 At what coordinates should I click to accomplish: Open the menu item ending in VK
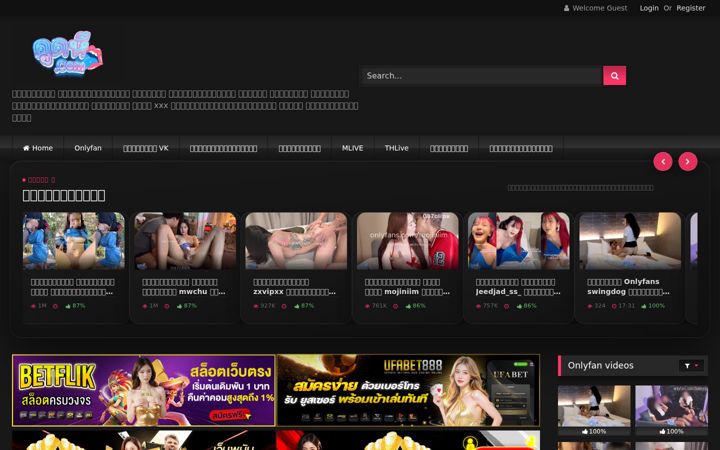[x=146, y=148]
